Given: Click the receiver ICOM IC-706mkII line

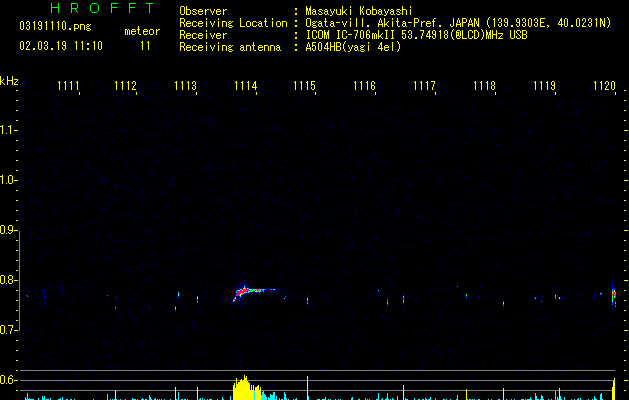Looking at the screenshot, I should pyautogui.click(x=416, y=35).
